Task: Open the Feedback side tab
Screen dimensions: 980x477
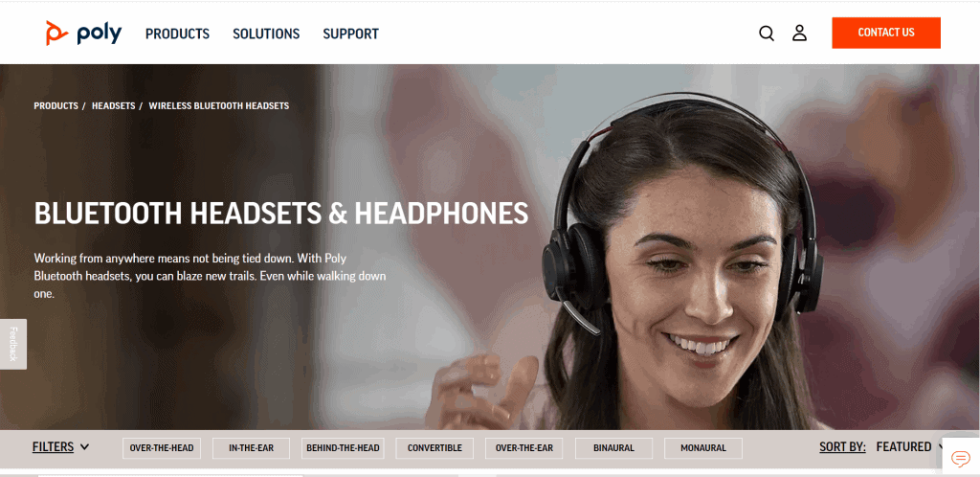Action: 13,344
